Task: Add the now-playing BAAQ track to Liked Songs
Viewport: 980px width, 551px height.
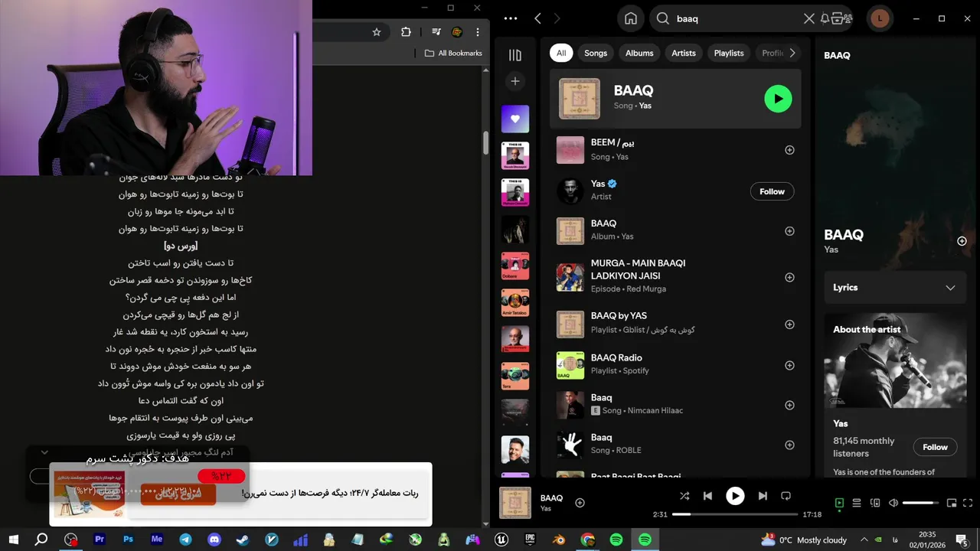Action: (580, 503)
